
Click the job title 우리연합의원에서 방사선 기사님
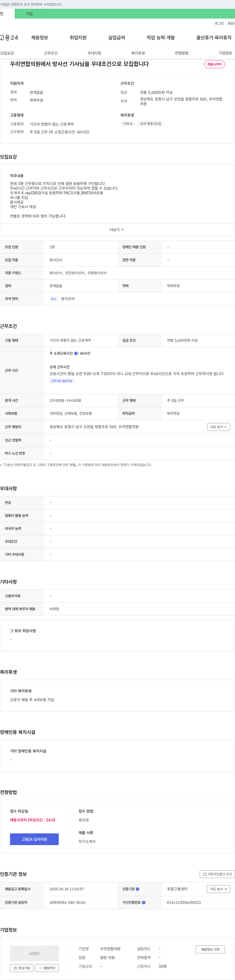tap(79, 64)
